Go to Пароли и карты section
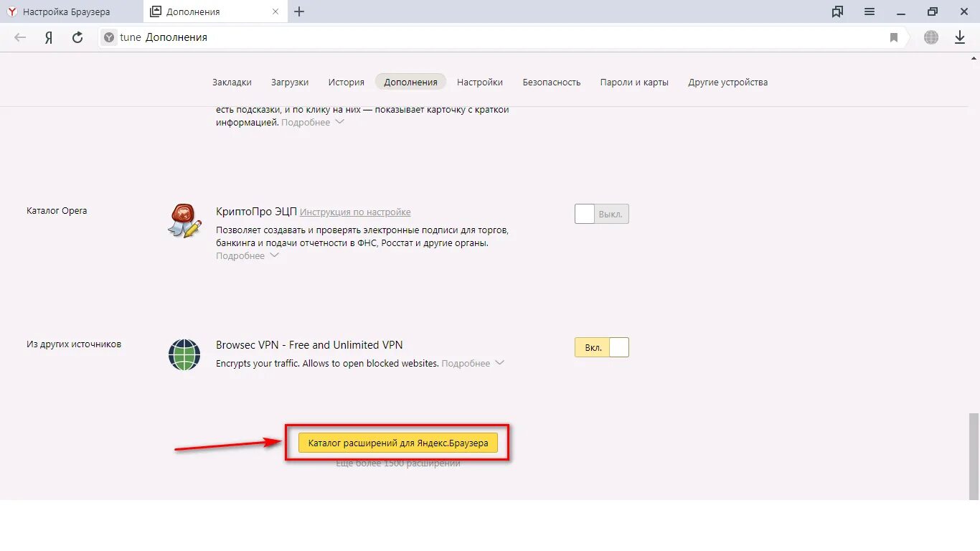The width and height of the screenshot is (980, 551). [x=634, y=82]
